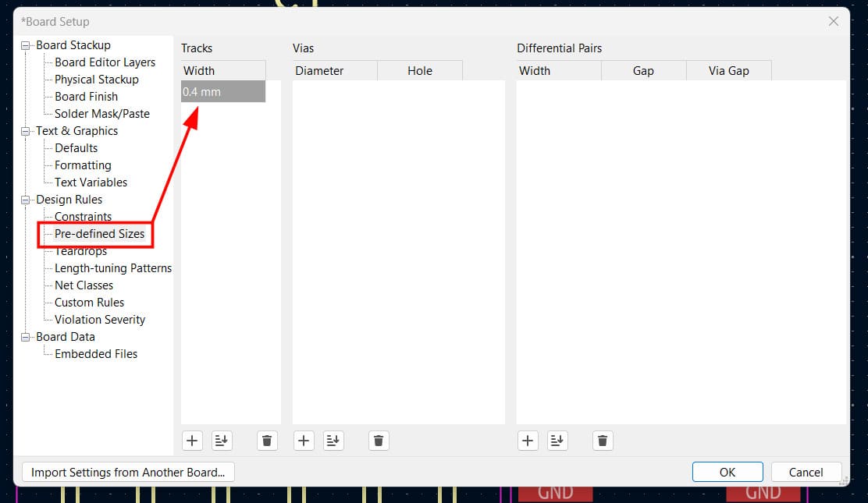Collapse the Text & Graphics tree node

(x=26, y=131)
